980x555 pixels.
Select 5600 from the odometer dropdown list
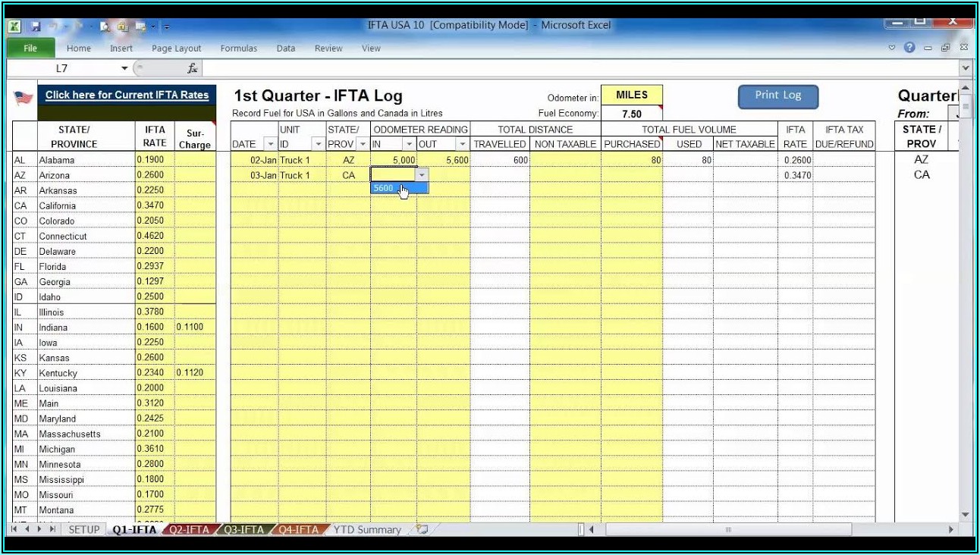[384, 188]
